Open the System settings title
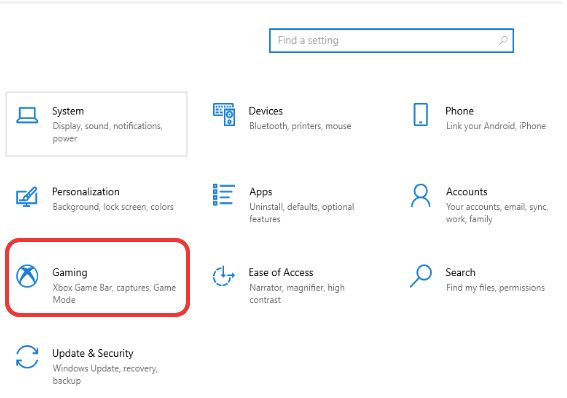Image resolution: width=567 pixels, height=398 pixels. pyautogui.click(x=68, y=111)
